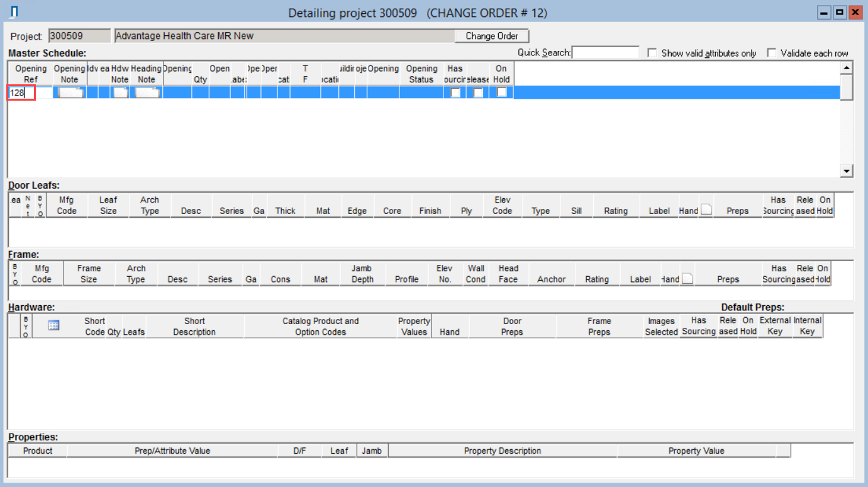Open the Heading Note icon in row 128
The width and height of the screenshot is (868, 487).
(x=147, y=92)
